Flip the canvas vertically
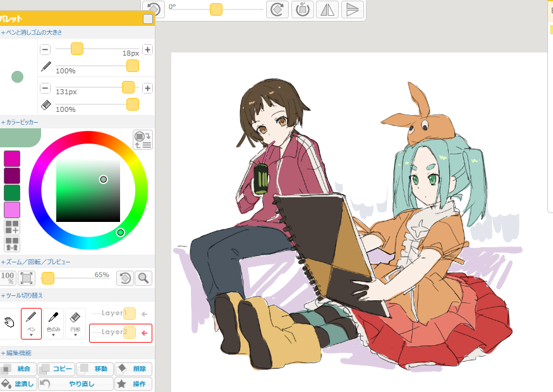The height and width of the screenshot is (392, 553). [352, 9]
